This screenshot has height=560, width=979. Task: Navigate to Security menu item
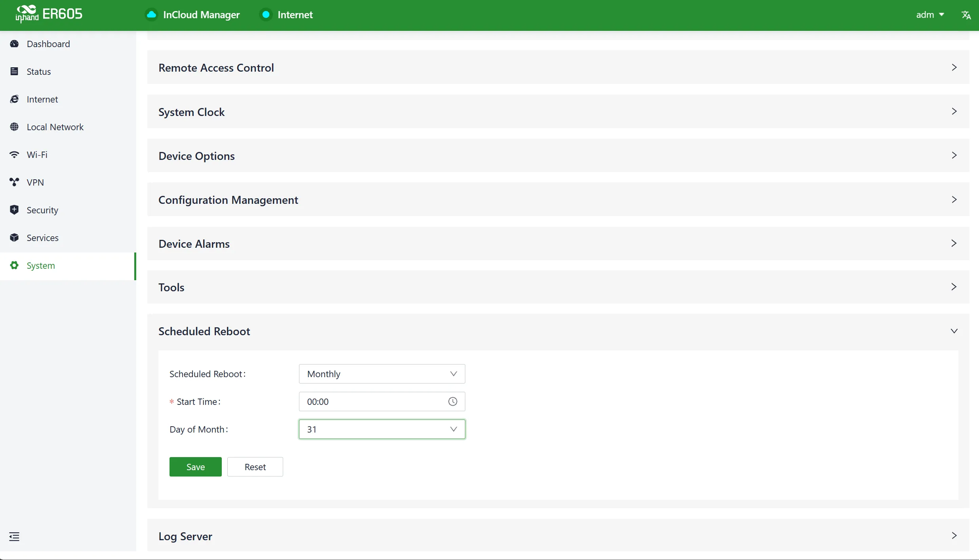68,210
